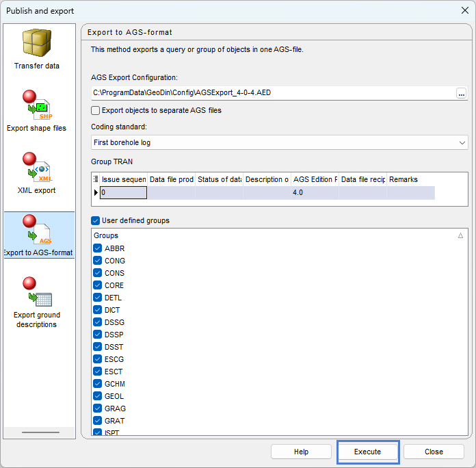476x468 pixels.
Task: Sort list using the Groups header arrow
Action: [x=460, y=235]
